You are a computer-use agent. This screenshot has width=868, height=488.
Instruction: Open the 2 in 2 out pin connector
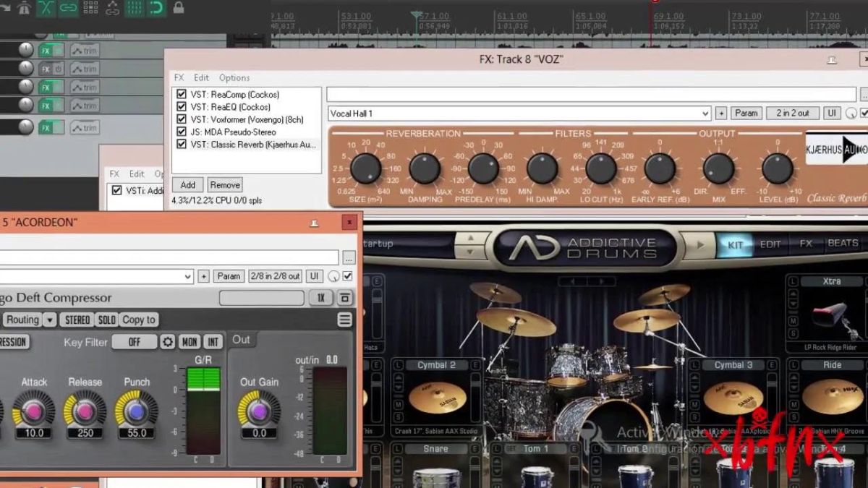(x=793, y=114)
